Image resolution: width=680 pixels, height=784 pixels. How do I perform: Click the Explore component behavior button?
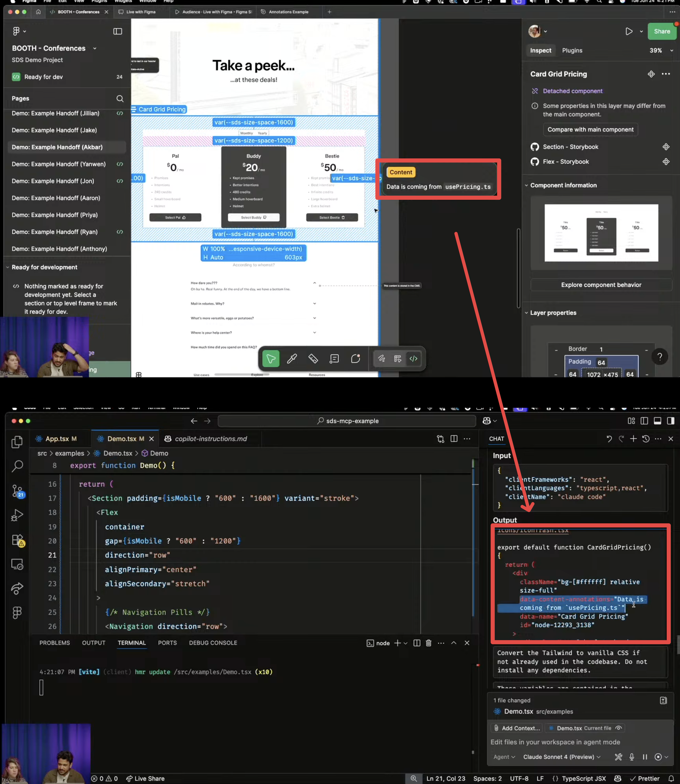(601, 285)
